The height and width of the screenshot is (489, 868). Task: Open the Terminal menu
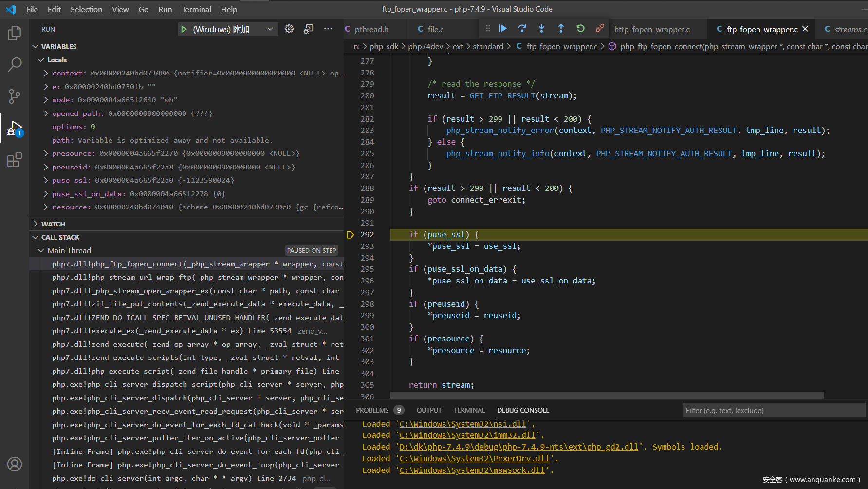point(196,9)
